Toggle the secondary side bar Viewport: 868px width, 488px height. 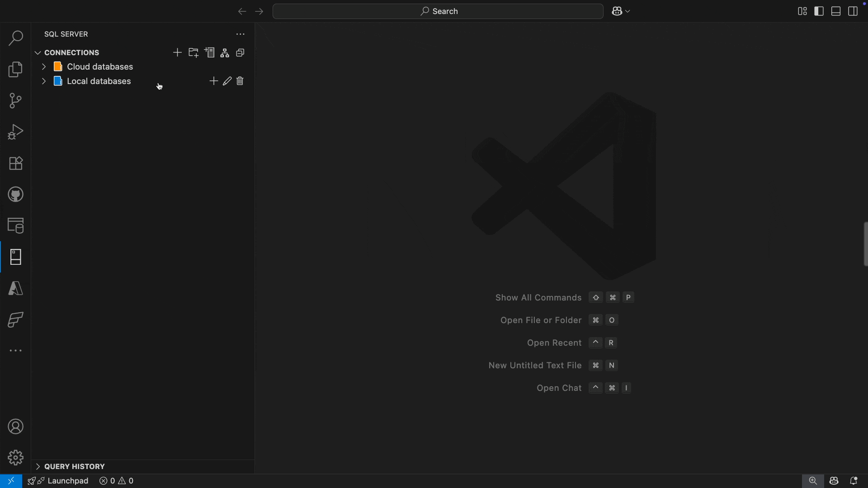853,11
